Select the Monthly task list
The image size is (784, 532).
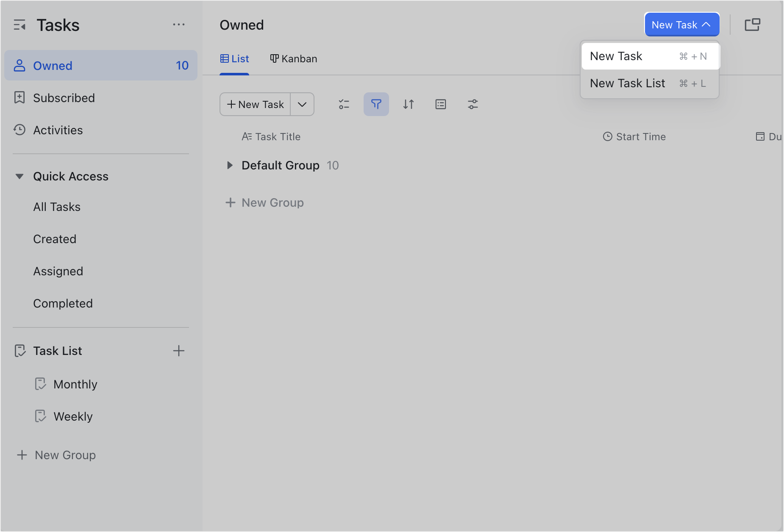(75, 384)
